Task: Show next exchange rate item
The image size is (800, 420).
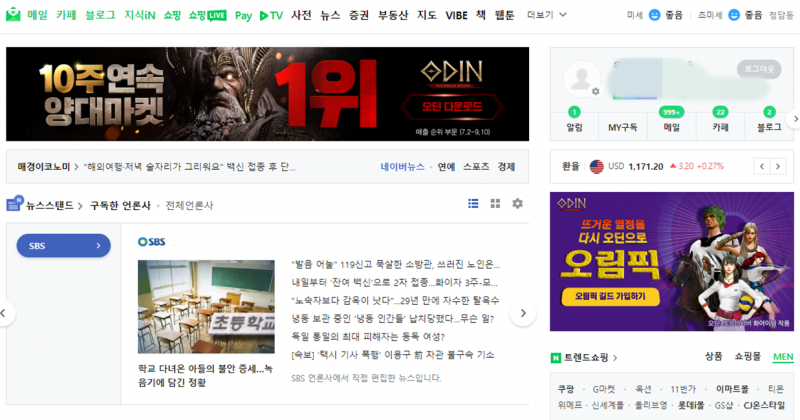Action: [x=780, y=166]
